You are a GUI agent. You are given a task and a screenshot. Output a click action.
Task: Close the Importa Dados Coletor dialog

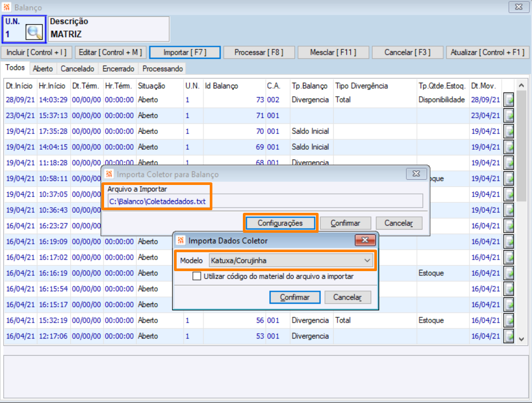pyautogui.click(x=365, y=240)
